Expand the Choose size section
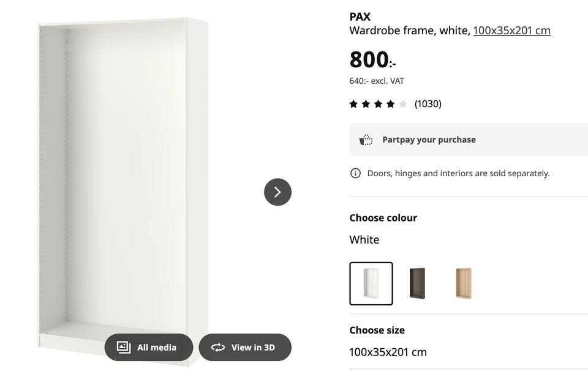Screen dimensions: 588x380 click(377, 330)
